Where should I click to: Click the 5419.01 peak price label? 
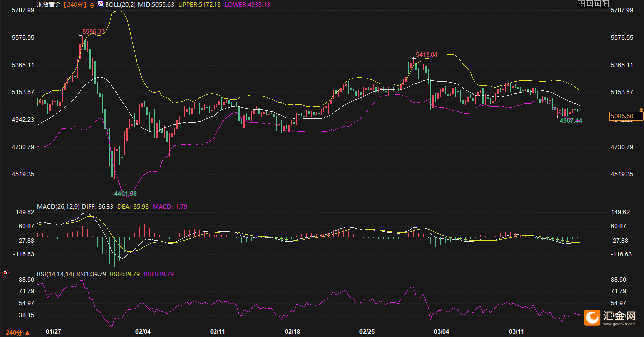pos(427,54)
